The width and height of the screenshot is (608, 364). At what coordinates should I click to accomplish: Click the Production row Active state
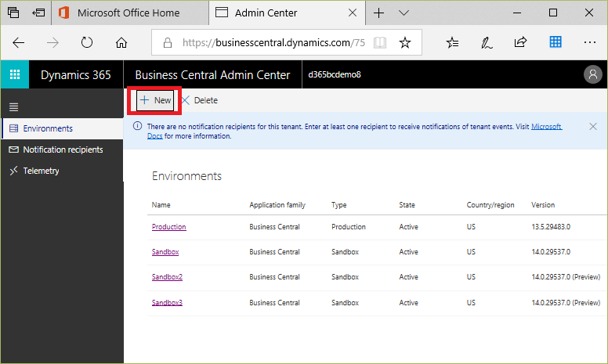pyautogui.click(x=408, y=227)
